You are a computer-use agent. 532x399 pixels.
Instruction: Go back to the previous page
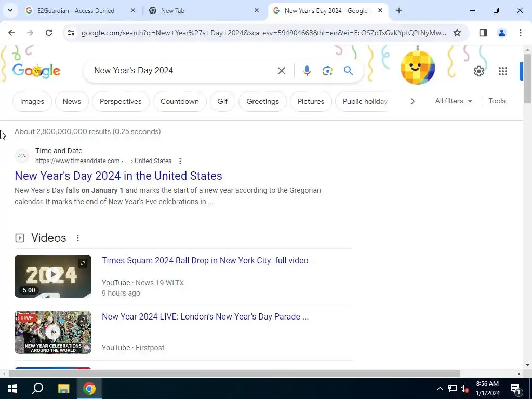point(11,33)
